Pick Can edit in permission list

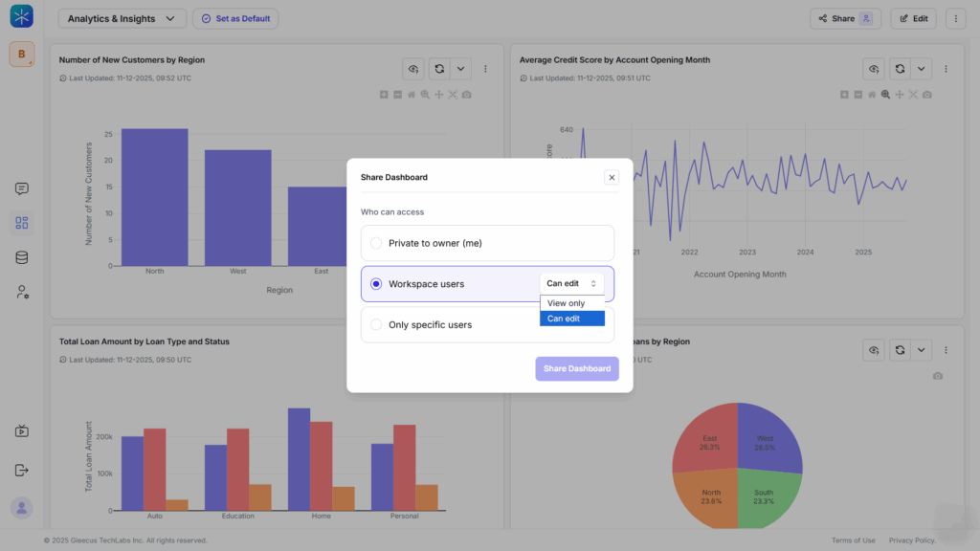(565, 319)
